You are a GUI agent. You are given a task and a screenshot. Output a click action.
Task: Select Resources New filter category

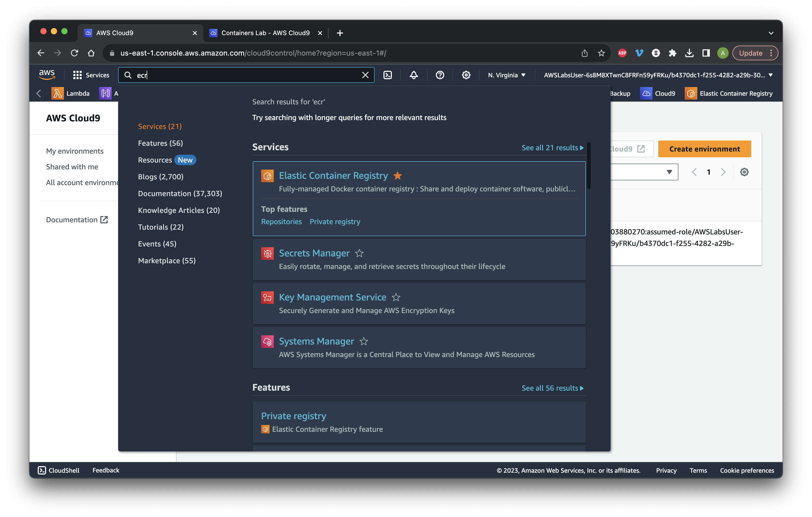tap(167, 160)
